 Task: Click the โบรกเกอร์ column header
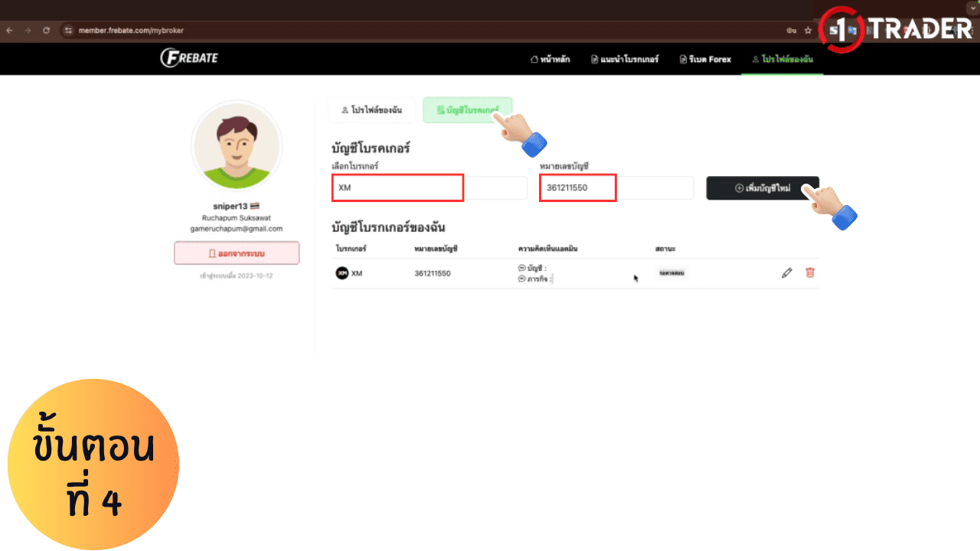351,249
